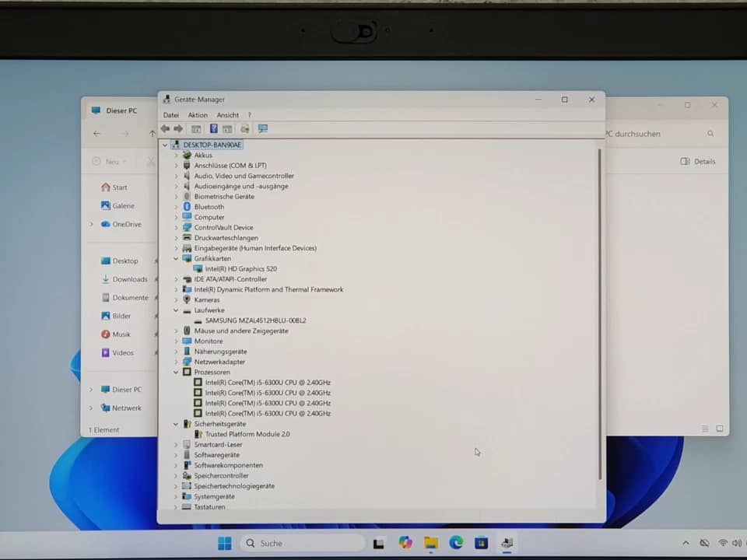
Task: Open the Ansicht menu
Action: pyautogui.click(x=228, y=115)
